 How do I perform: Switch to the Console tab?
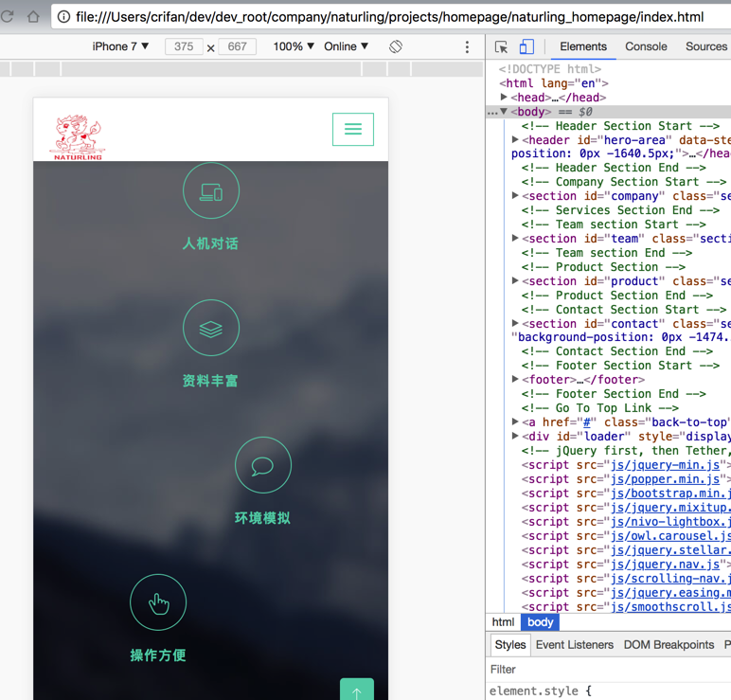(646, 46)
